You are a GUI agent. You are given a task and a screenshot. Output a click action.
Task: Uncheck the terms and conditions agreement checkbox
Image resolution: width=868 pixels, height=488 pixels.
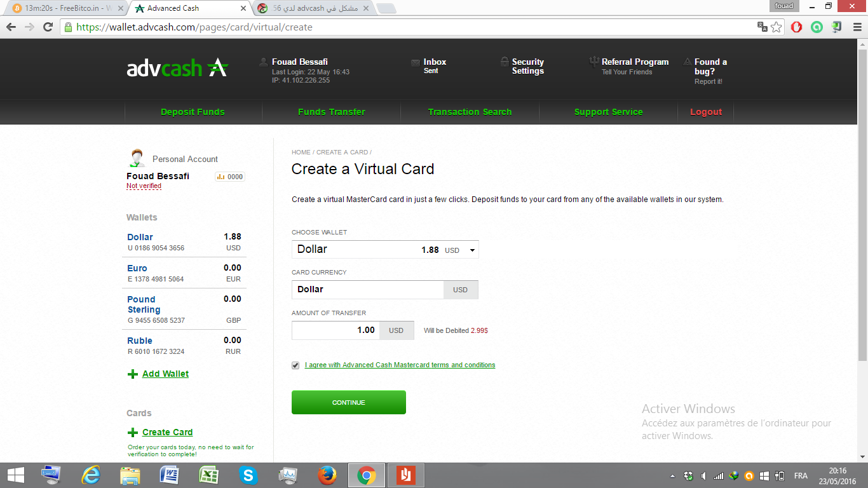pos(295,365)
